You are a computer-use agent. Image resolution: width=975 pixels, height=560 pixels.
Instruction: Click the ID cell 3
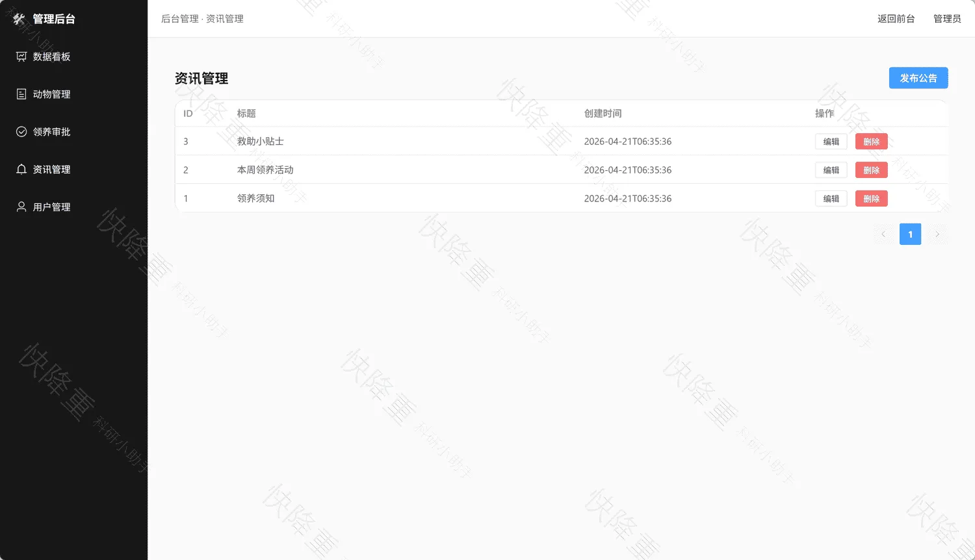click(x=186, y=142)
